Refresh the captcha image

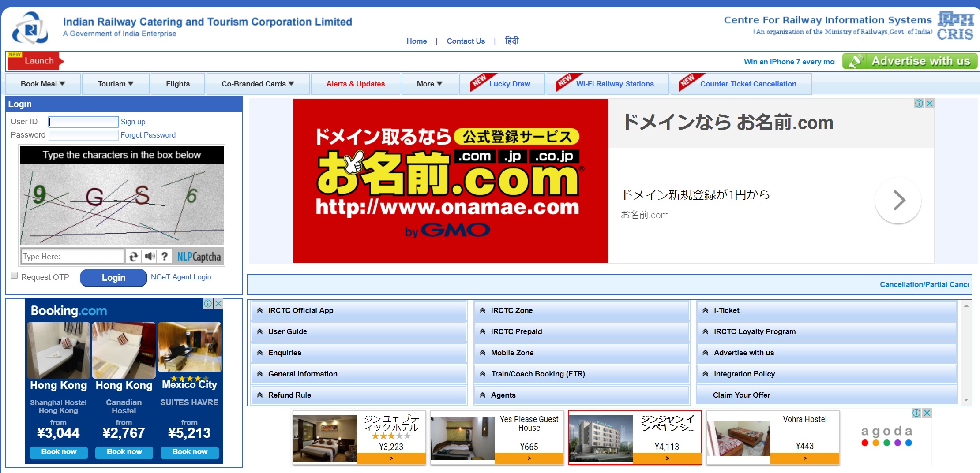[x=133, y=256]
